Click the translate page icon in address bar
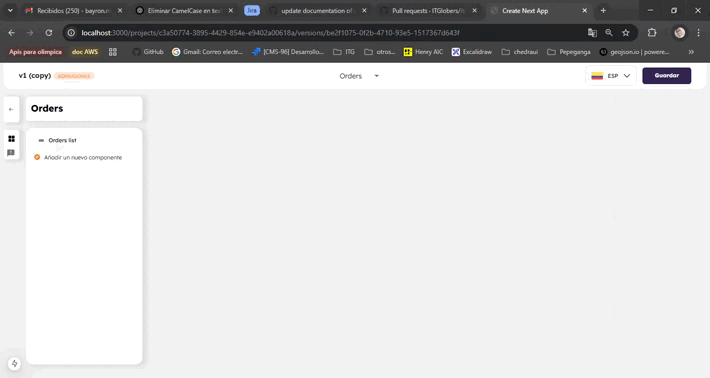The image size is (710, 378). click(x=592, y=33)
